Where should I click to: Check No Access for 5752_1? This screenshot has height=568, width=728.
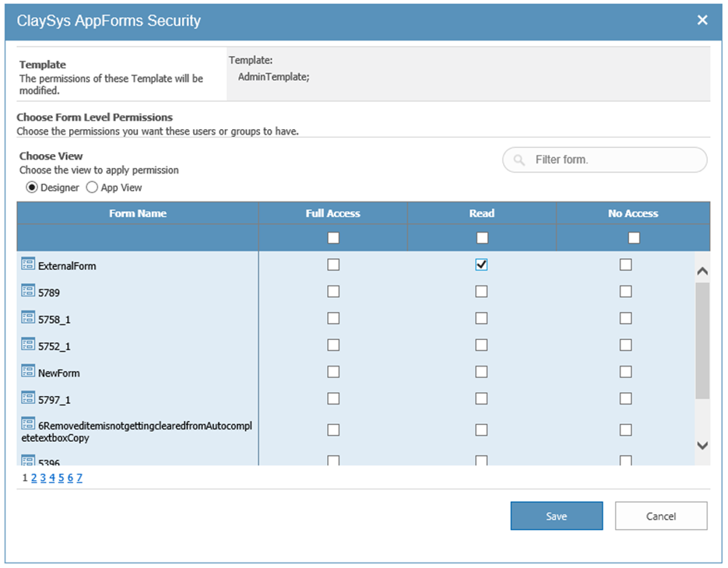pyautogui.click(x=626, y=345)
